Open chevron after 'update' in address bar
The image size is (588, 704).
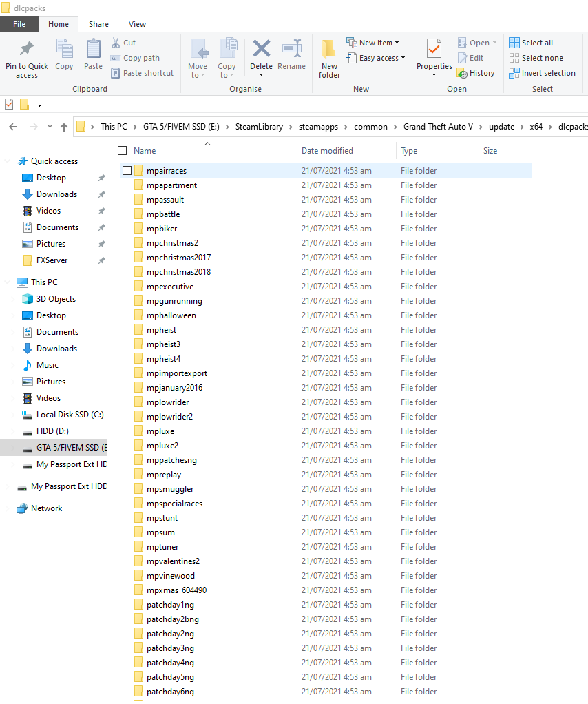[523, 127]
